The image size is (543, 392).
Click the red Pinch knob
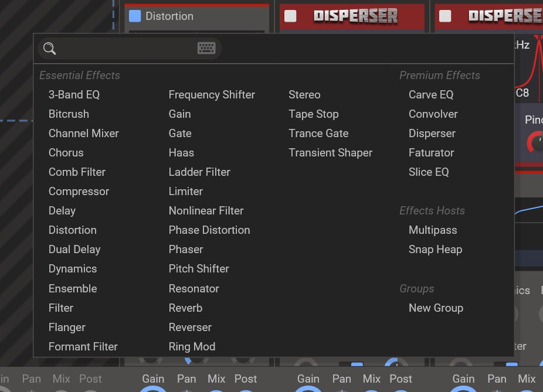[535, 142]
